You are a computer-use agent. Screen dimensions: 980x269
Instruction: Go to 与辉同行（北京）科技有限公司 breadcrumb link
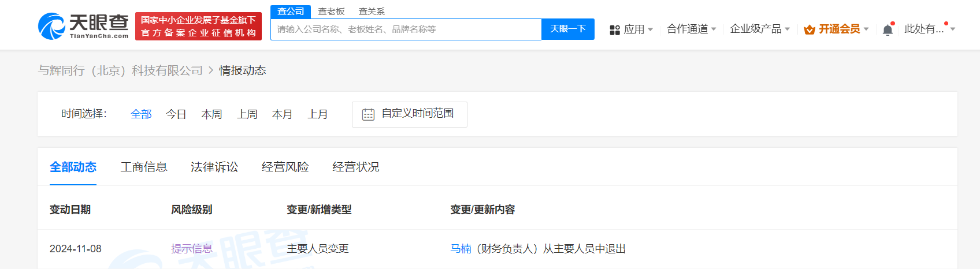pos(120,70)
